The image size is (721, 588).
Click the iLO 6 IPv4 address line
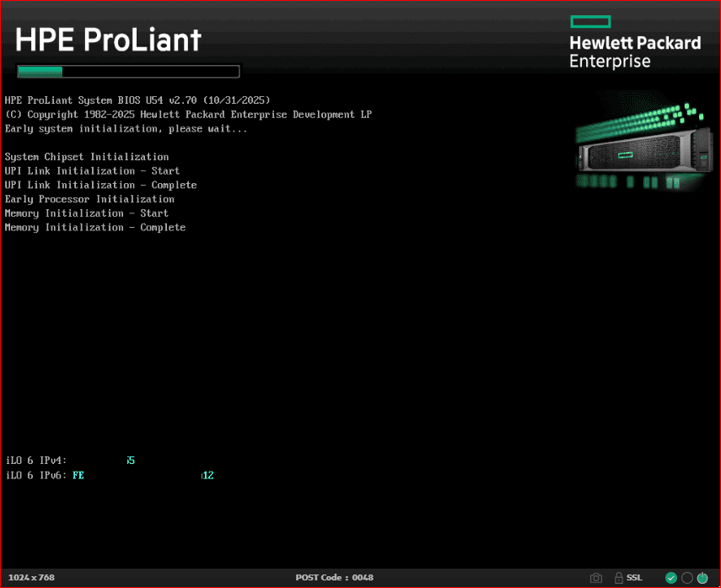pos(70,461)
